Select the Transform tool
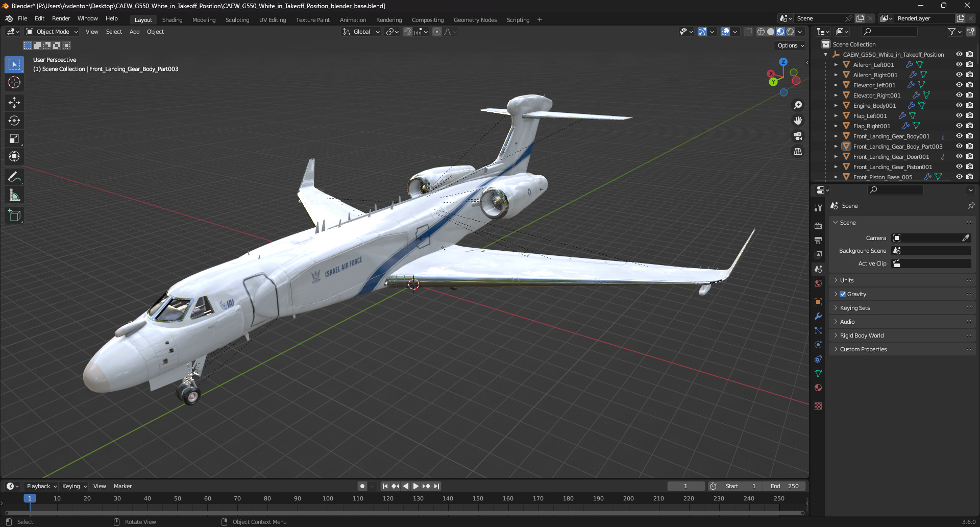Screen dimensions: 980x527 14,156
